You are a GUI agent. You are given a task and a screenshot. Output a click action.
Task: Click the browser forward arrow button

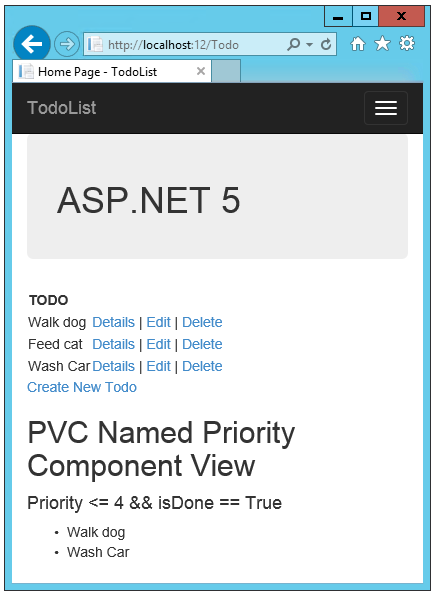[67, 44]
